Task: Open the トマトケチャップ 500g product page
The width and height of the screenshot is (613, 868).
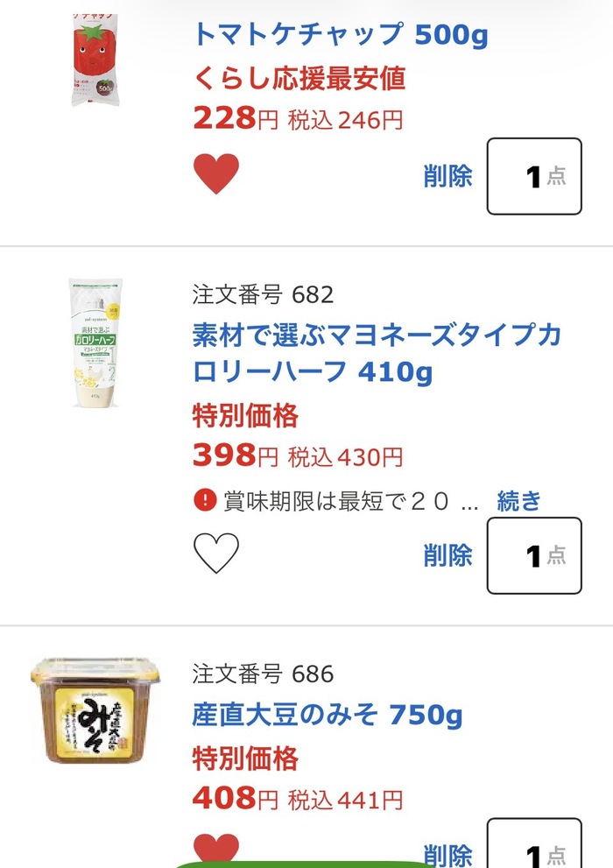Action: pyautogui.click(x=341, y=34)
